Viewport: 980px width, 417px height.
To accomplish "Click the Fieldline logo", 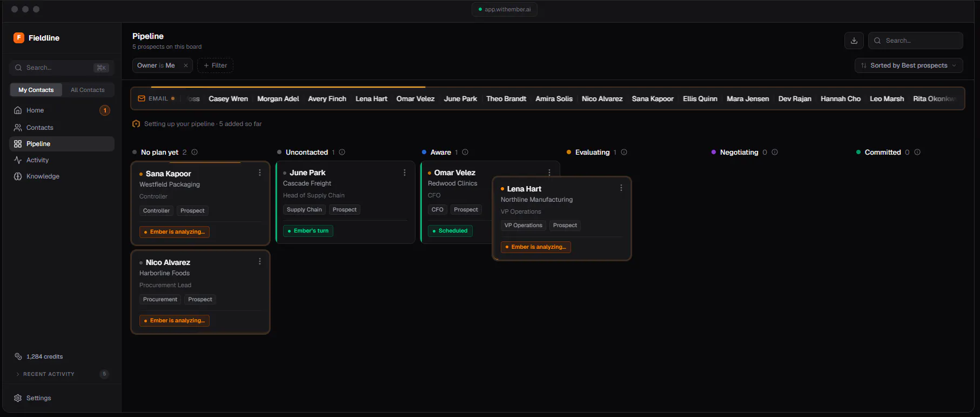I will click(x=19, y=38).
